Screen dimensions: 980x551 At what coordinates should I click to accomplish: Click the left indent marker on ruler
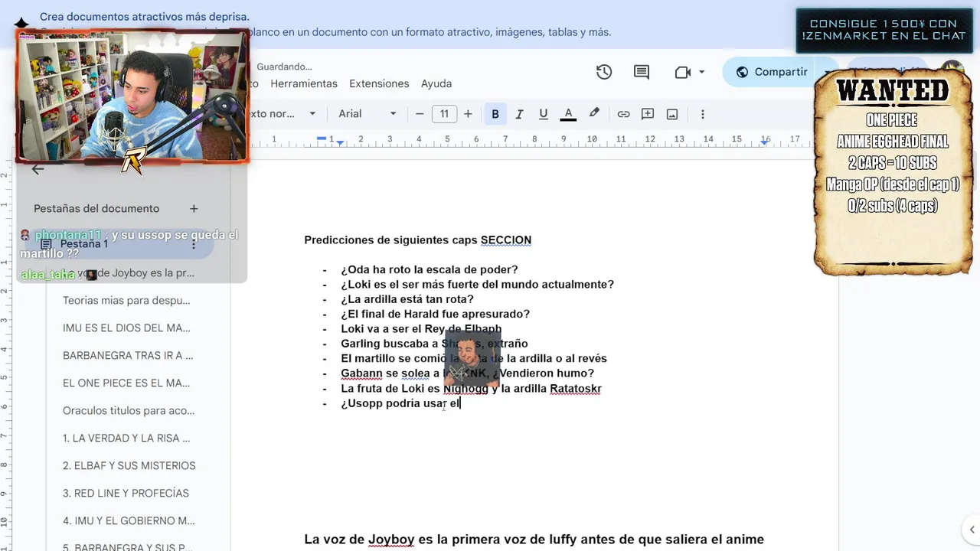coord(340,142)
